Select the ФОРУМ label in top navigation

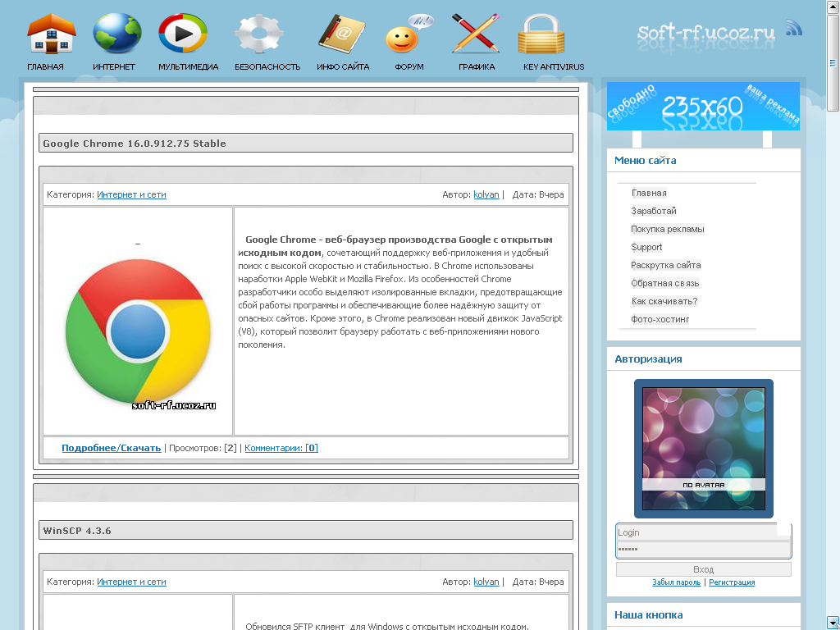tap(409, 67)
